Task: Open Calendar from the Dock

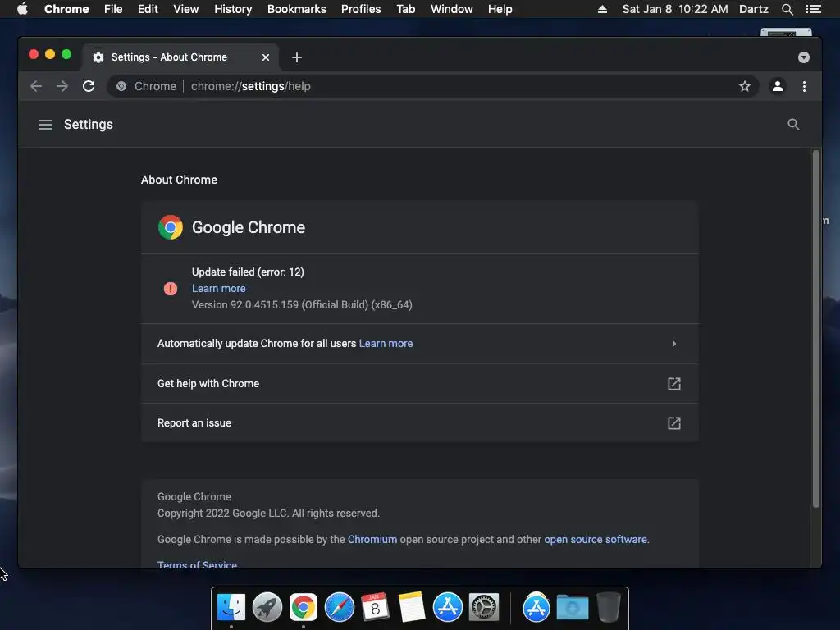Action: [375, 608]
